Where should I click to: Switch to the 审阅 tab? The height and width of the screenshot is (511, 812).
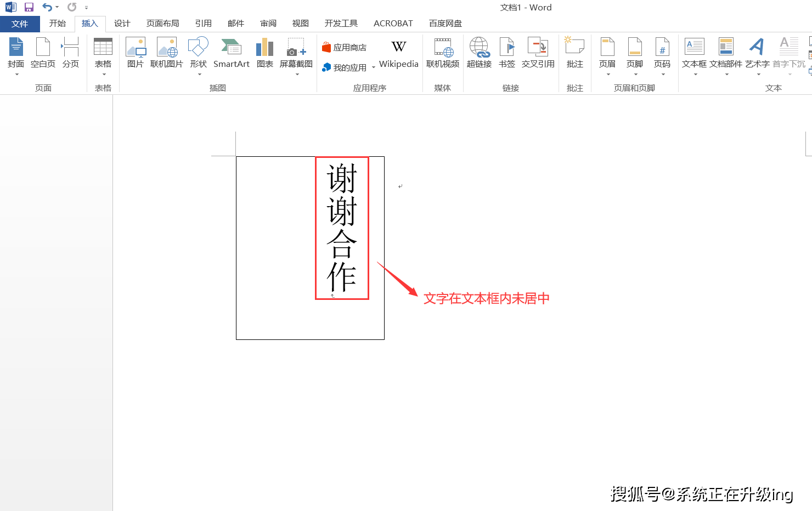click(x=268, y=24)
